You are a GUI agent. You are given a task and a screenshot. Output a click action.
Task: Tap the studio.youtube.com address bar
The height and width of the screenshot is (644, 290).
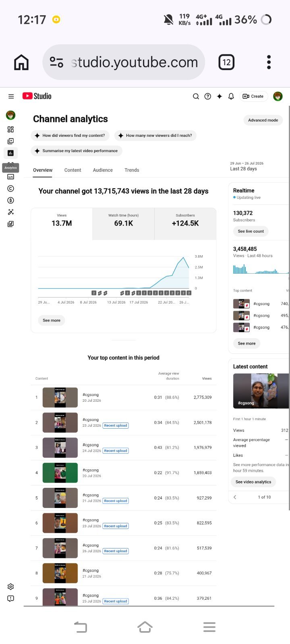124,62
